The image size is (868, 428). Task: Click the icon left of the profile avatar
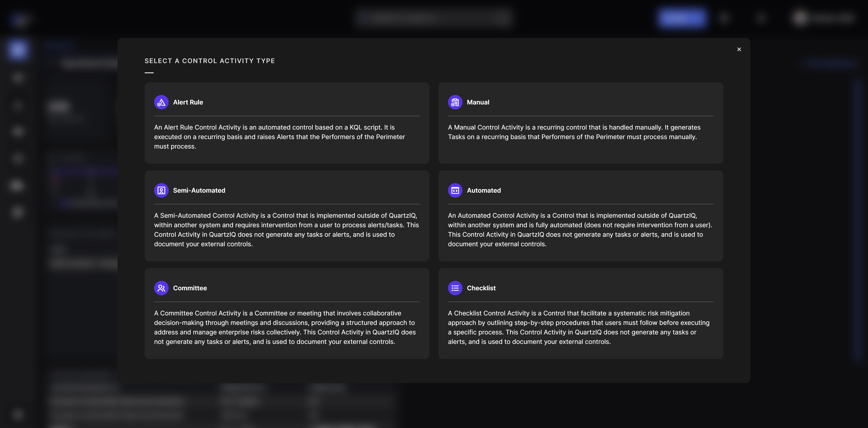tap(761, 18)
